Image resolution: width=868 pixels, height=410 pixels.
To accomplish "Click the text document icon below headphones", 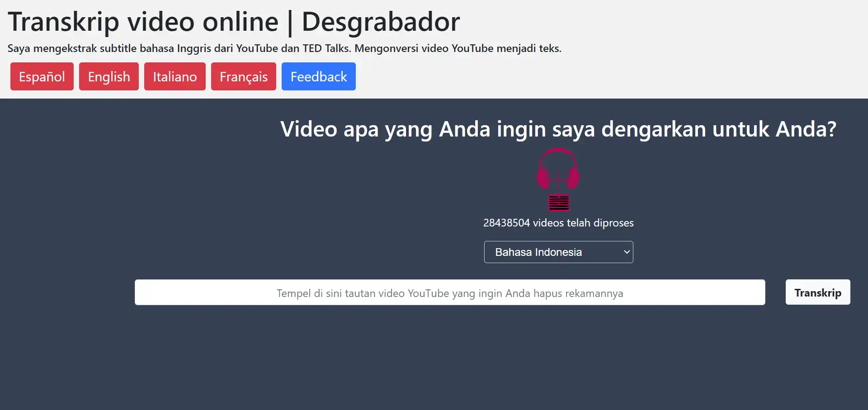I will (x=559, y=203).
